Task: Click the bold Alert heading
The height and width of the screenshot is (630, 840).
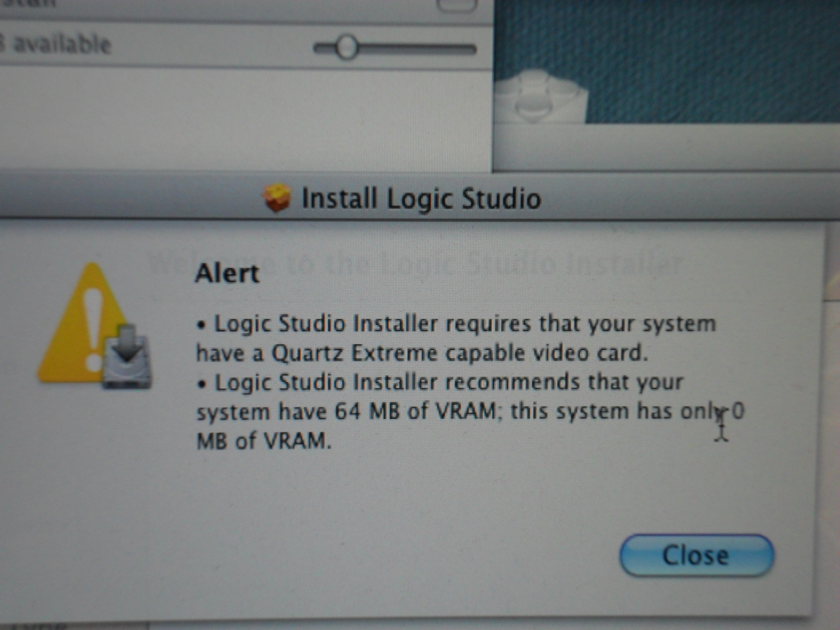Action: pos(227,273)
